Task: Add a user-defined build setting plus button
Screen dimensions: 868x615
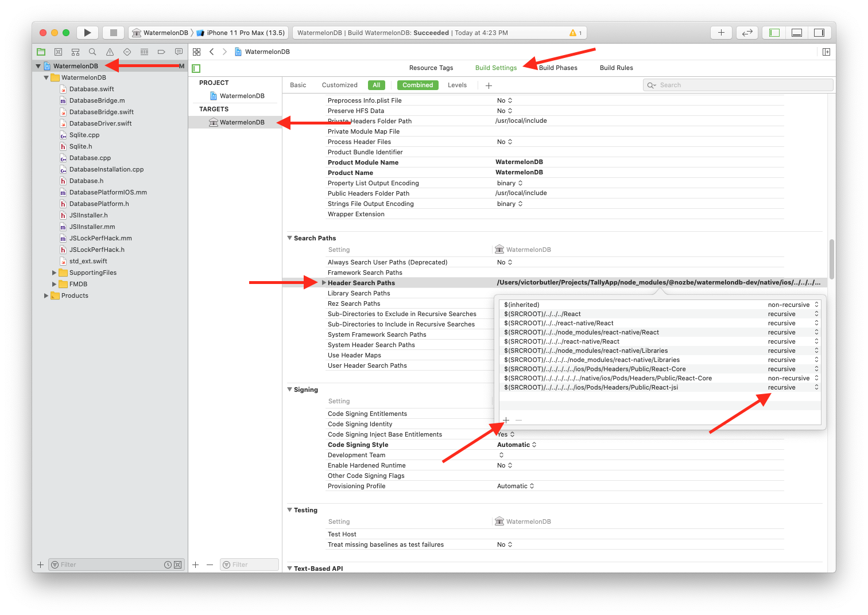Action: pos(489,85)
